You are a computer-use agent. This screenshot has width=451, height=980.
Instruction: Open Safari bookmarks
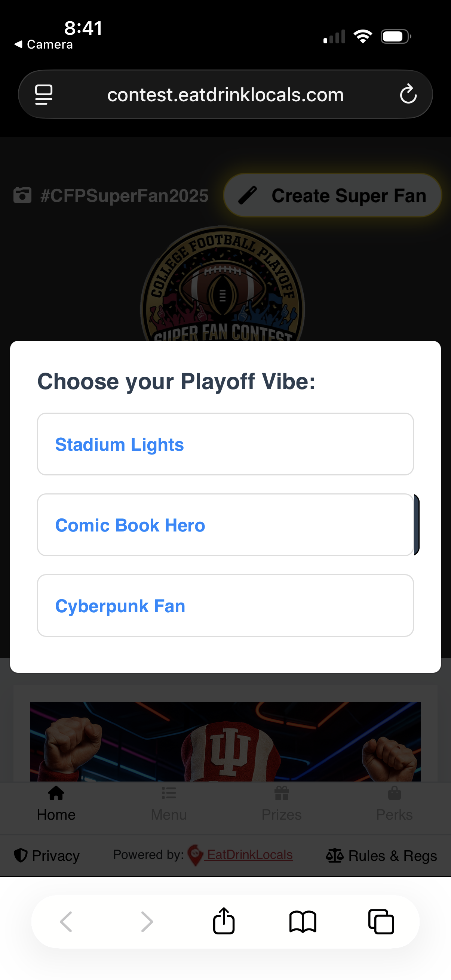click(303, 921)
